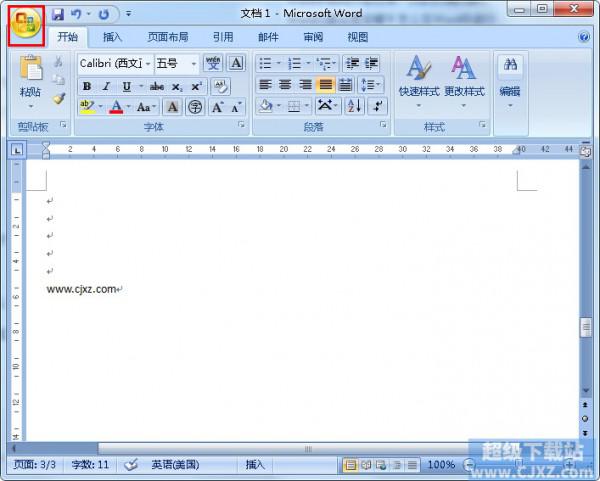Open the 邮件 tab

[268, 37]
